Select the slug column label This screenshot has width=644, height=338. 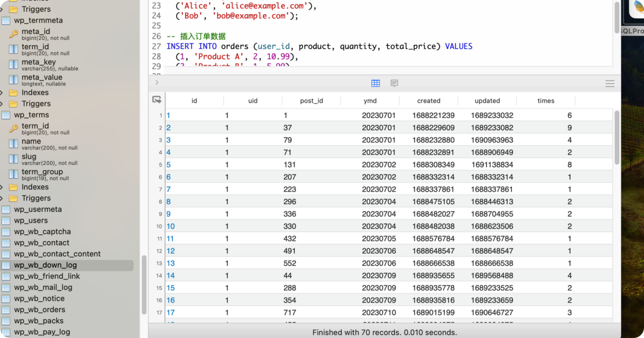point(29,156)
